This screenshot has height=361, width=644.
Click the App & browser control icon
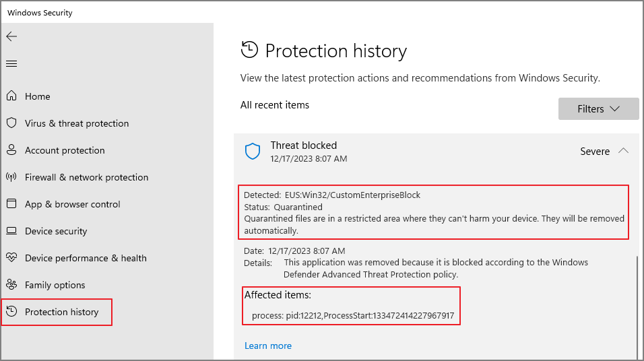click(11, 204)
